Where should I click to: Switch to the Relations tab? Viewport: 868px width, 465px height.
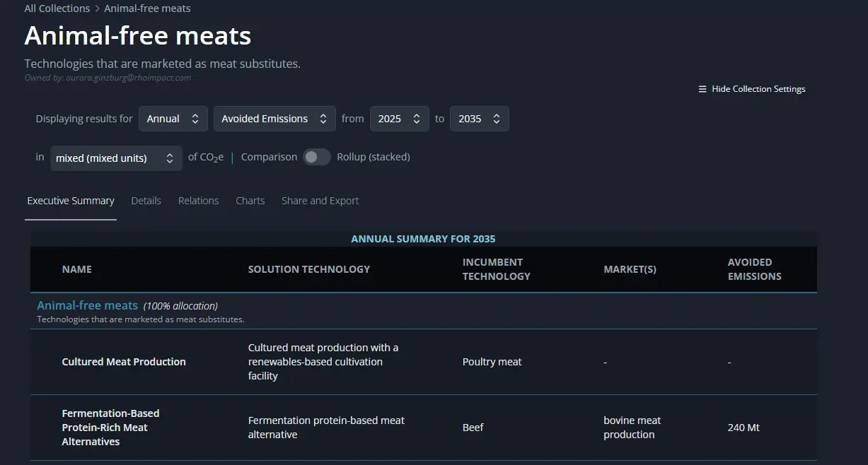coord(198,201)
